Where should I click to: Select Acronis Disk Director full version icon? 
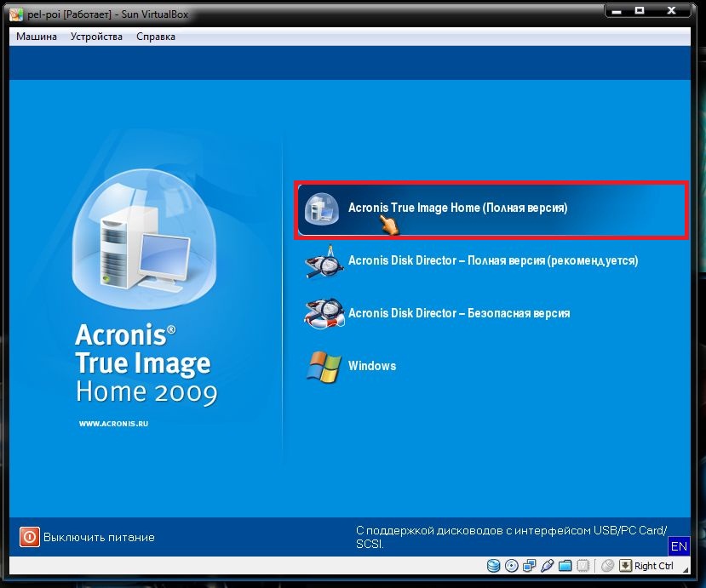pyautogui.click(x=323, y=261)
